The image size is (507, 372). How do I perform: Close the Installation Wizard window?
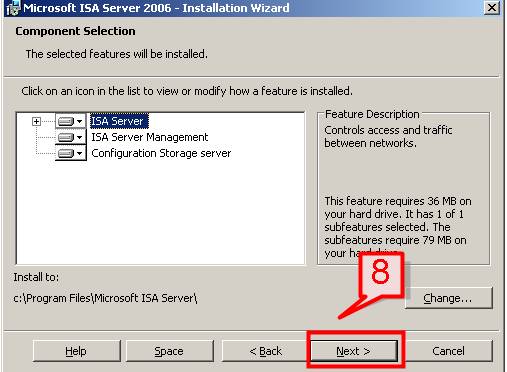click(492, 7)
